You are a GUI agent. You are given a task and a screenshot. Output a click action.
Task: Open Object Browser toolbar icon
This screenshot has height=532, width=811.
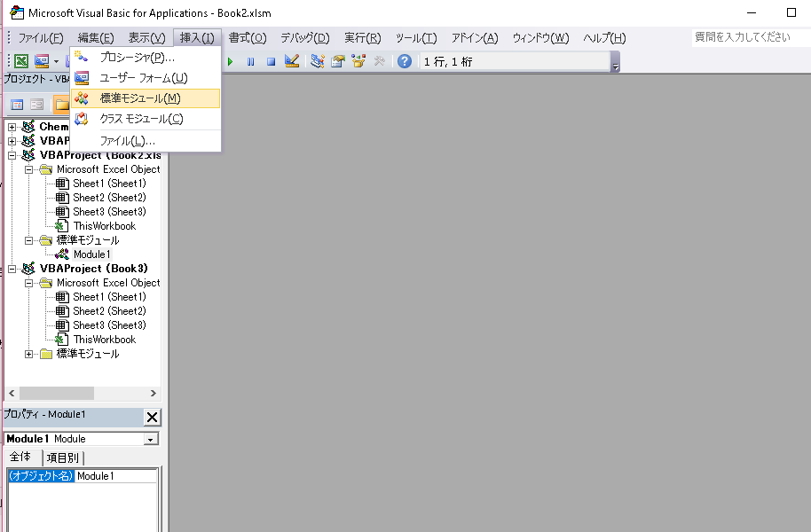[x=358, y=61]
